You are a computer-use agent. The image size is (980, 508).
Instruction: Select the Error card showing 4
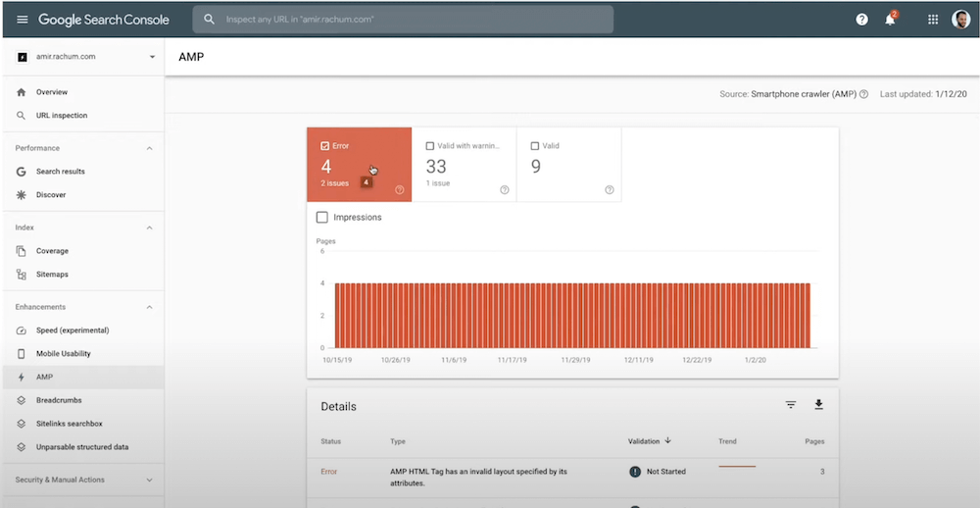pos(360,165)
